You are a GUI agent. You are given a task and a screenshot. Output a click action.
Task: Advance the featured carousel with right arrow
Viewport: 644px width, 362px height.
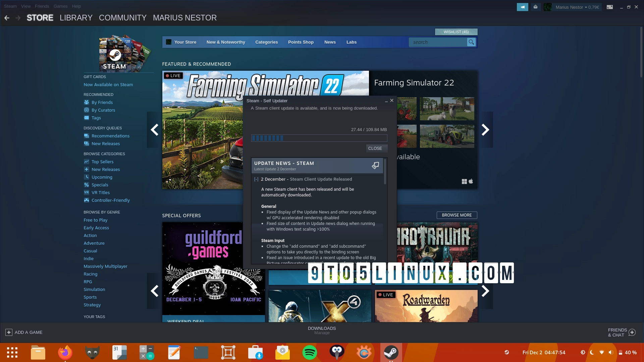(x=485, y=130)
